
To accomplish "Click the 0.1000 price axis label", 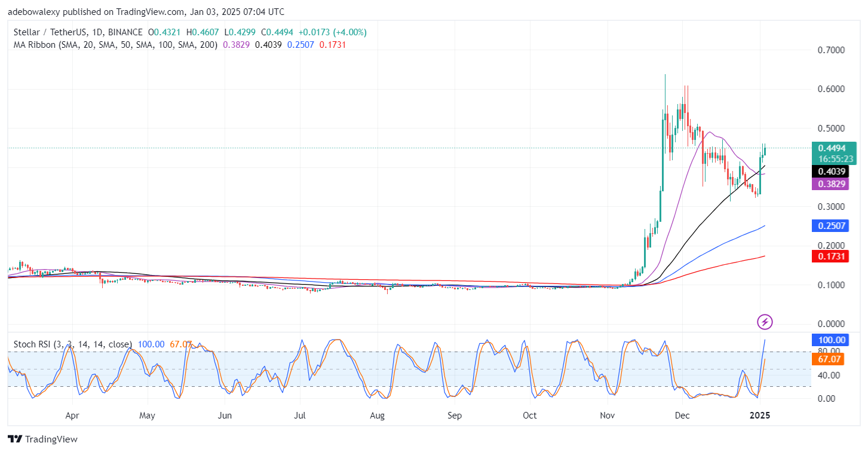I will pos(831,285).
